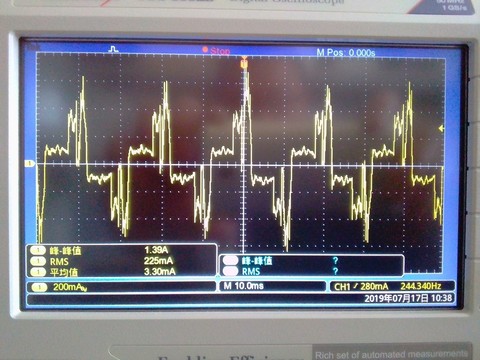This screenshot has height=360, width=480.
Task: Click the 200mA vertical scale readout
Action: click(x=70, y=287)
